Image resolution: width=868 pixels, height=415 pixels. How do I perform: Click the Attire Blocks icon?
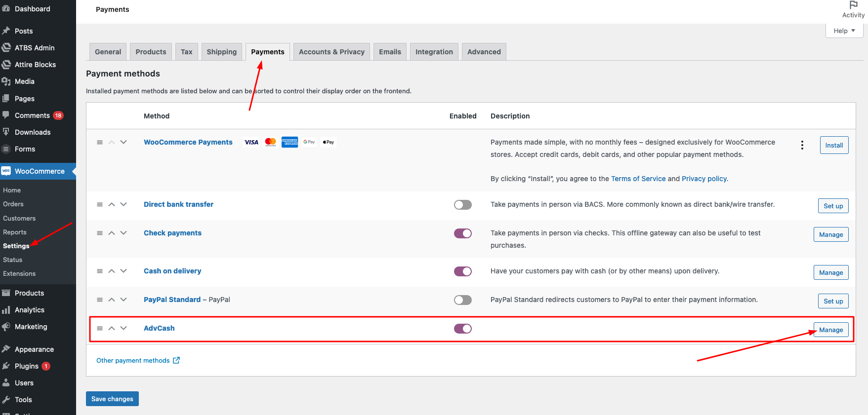[6, 65]
